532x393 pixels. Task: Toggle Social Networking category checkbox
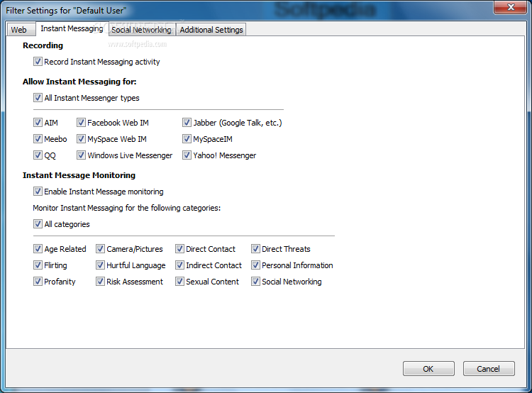click(255, 282)
